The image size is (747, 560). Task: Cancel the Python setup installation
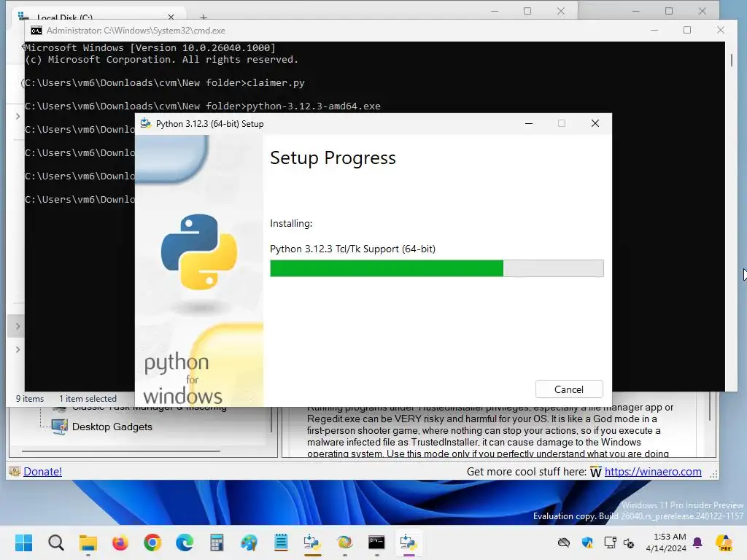click(x=569, y=389)
